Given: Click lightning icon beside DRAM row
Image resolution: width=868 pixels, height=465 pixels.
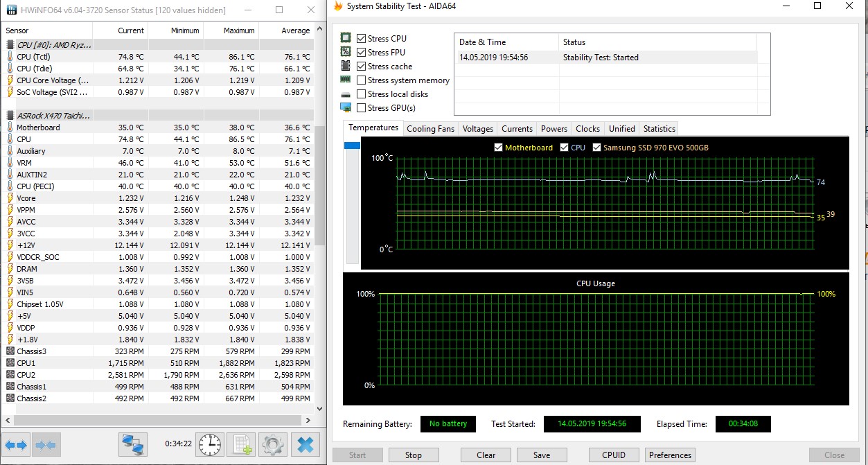Looking at the screenshot, I should coord(10,268).
